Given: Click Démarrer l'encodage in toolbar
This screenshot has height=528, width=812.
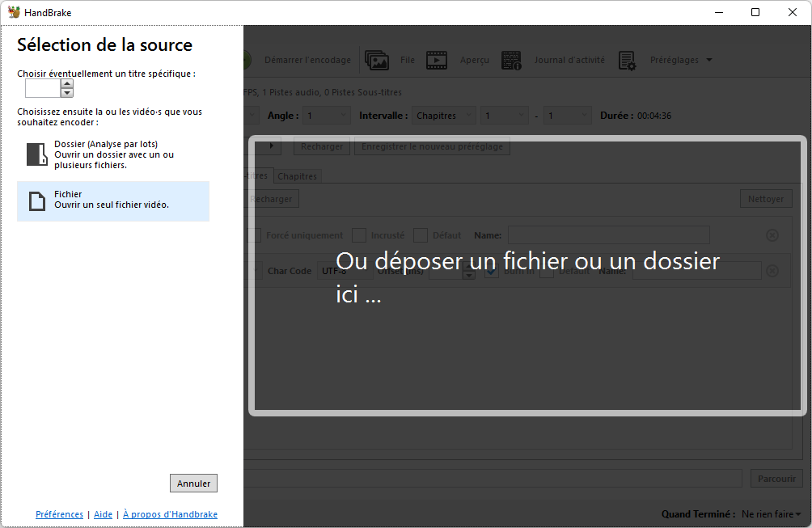Looking at the screenshot, I should point(307,60).
